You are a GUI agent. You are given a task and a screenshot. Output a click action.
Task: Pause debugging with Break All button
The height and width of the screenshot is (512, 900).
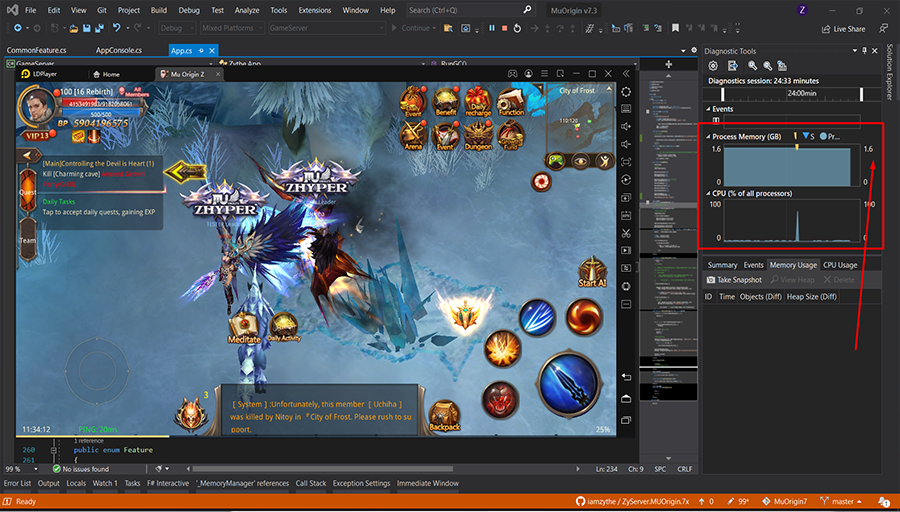491,28
